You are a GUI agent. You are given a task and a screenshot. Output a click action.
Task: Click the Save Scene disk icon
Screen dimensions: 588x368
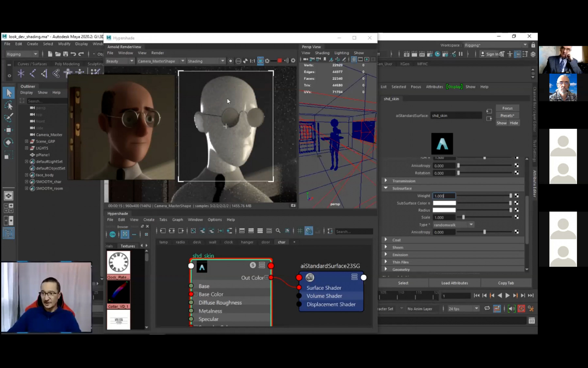coord(65,54)
